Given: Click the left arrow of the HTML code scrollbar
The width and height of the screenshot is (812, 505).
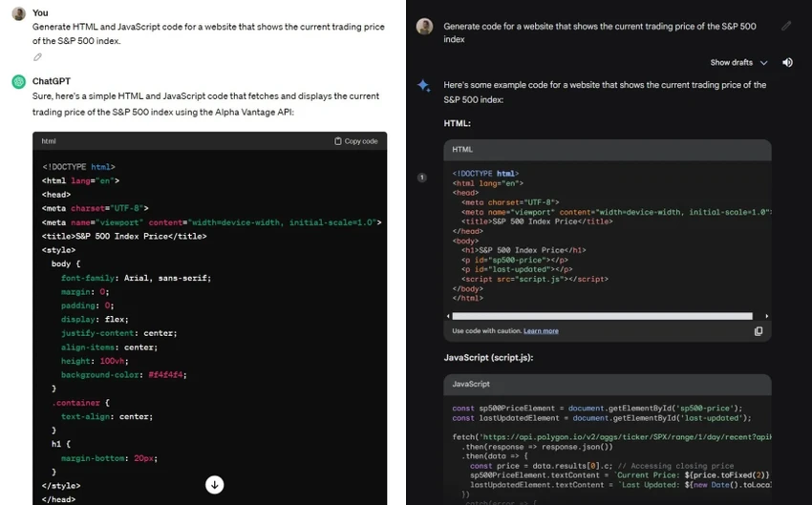Looking at the screenshot, I should pos(448,316).
